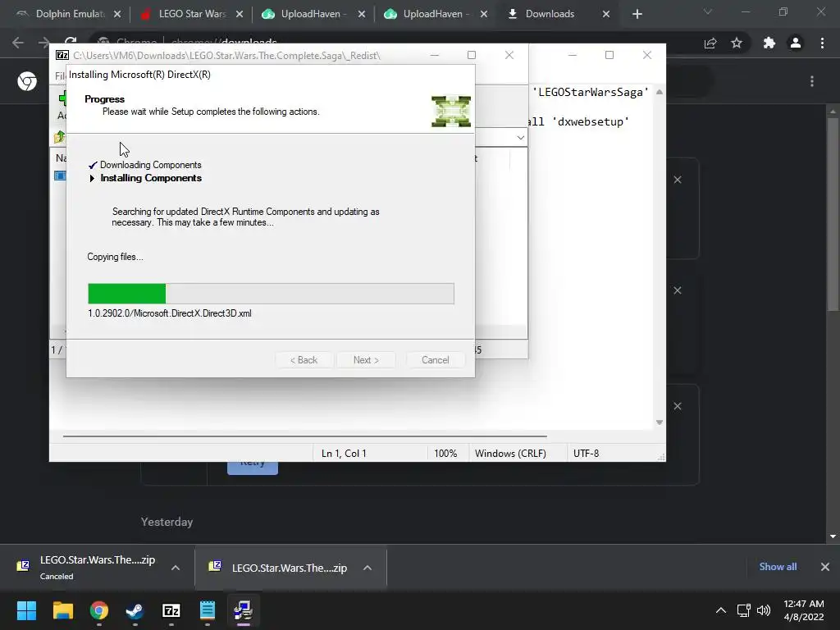
Task: Click the DirectX installation progress bar
Action: point(271,294)
